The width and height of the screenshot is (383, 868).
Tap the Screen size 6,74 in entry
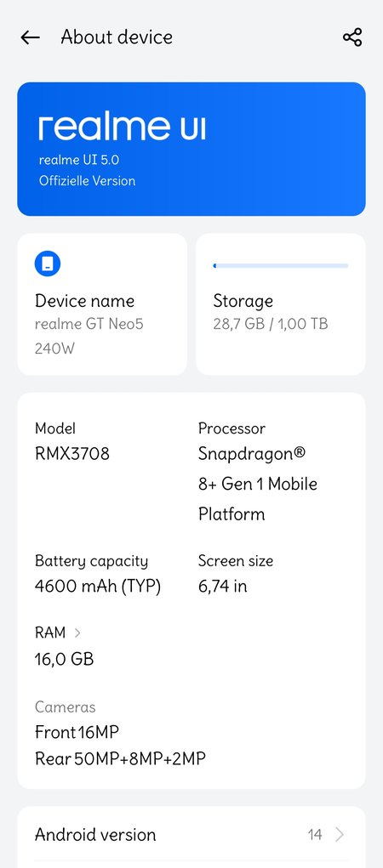(236, 574)
